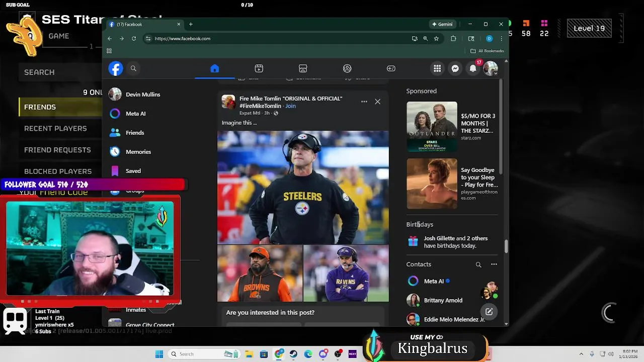This screenshot has height=362, width=644.
Task: Open the Facebook Gaming tab
Action: click(391, 68)
